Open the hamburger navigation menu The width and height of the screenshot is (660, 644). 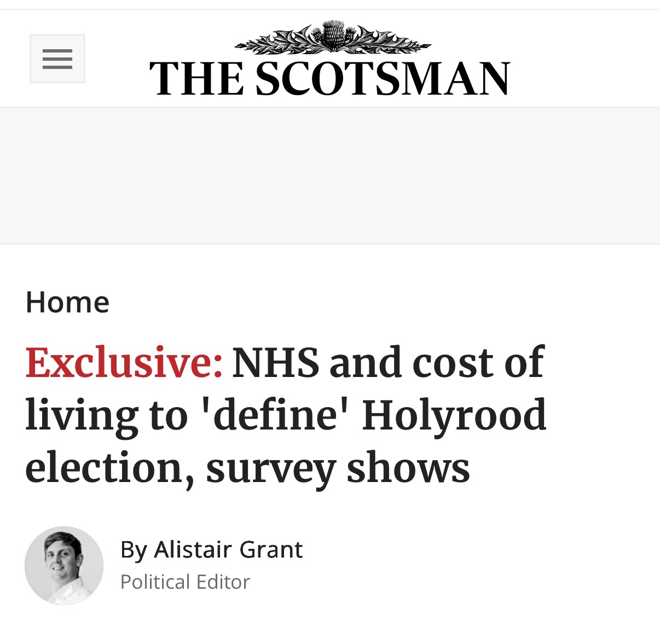57,59
